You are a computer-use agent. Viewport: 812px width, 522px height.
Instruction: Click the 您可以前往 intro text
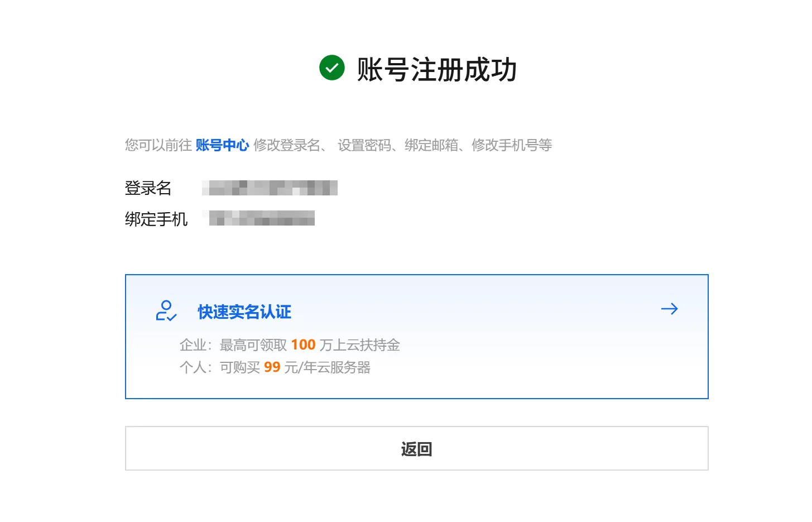(x=158, y=145)
